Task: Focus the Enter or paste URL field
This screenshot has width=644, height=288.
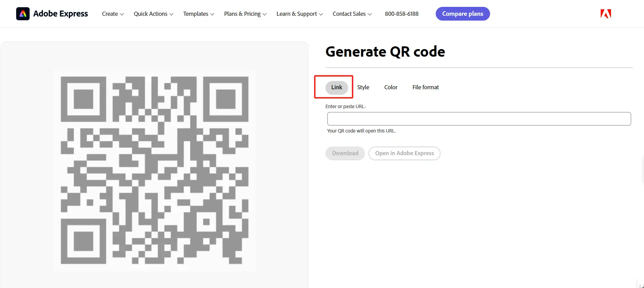Action: pos(479,119)
